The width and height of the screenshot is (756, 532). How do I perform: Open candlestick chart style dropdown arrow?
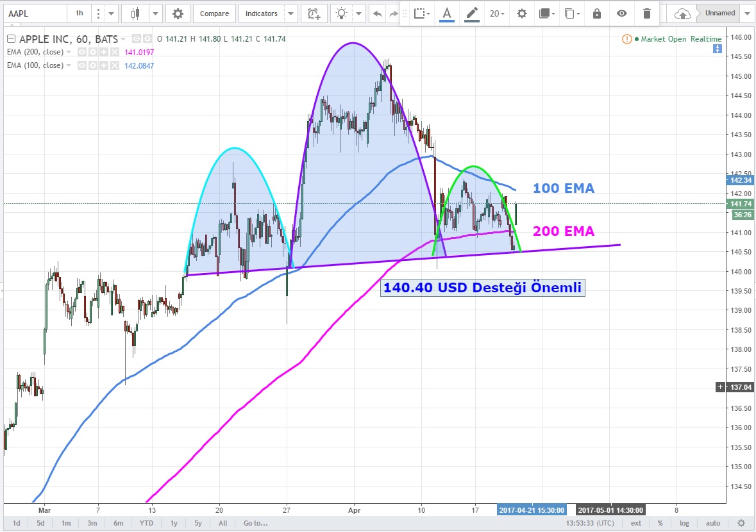click(156, 13)
